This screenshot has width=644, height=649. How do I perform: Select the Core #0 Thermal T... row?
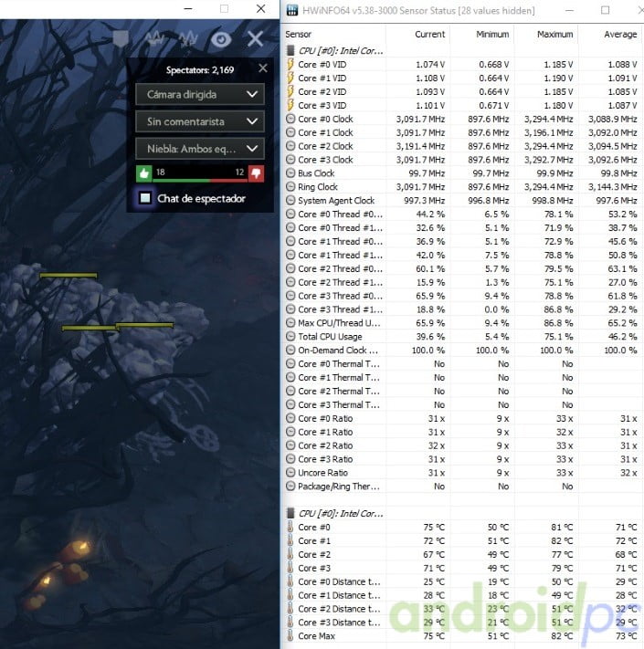click(x=462, y=364)
